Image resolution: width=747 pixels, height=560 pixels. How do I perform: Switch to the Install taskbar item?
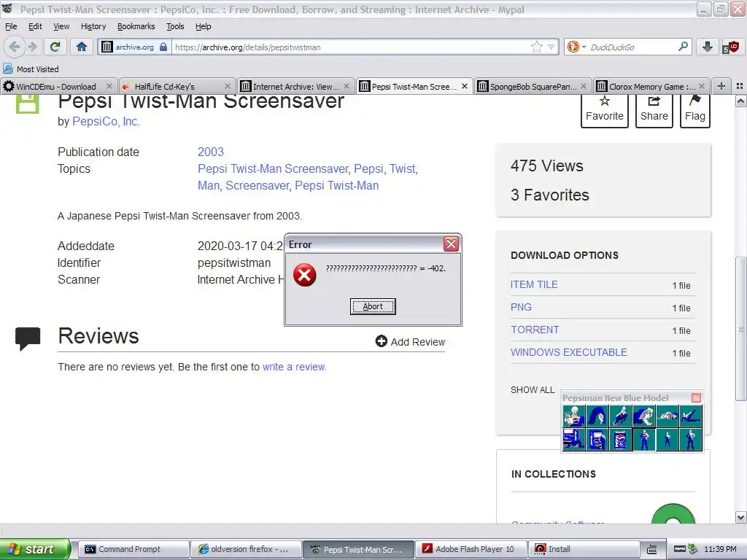[x=584, y=549]
